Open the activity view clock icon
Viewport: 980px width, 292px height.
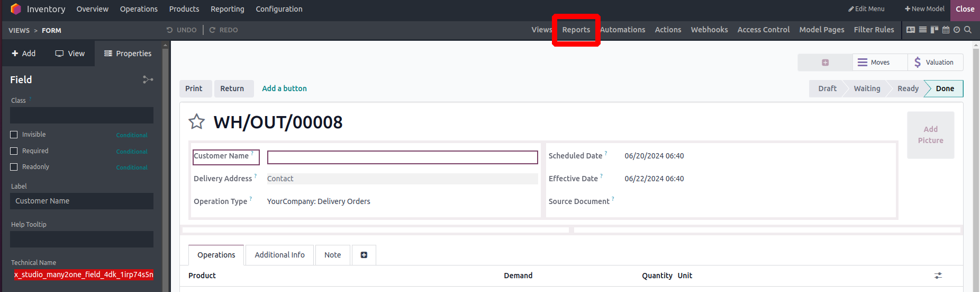957,30
